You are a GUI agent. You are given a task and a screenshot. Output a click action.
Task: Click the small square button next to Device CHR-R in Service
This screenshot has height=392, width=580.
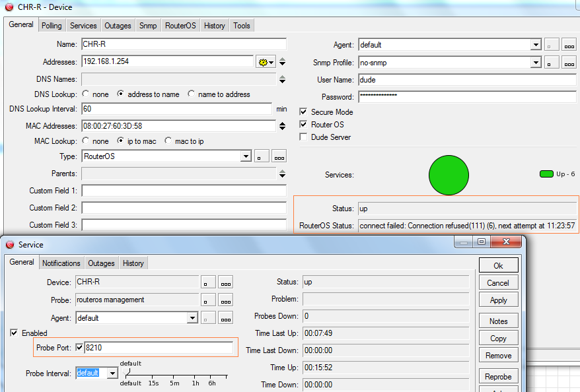(208, 282)
